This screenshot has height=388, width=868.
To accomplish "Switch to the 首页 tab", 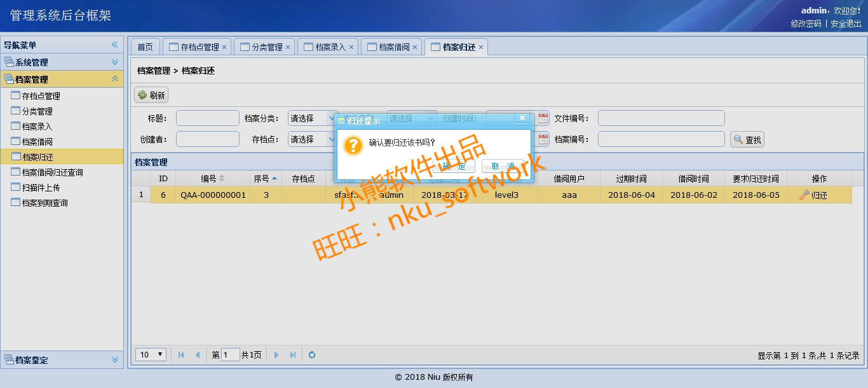I will click(145, 47).
